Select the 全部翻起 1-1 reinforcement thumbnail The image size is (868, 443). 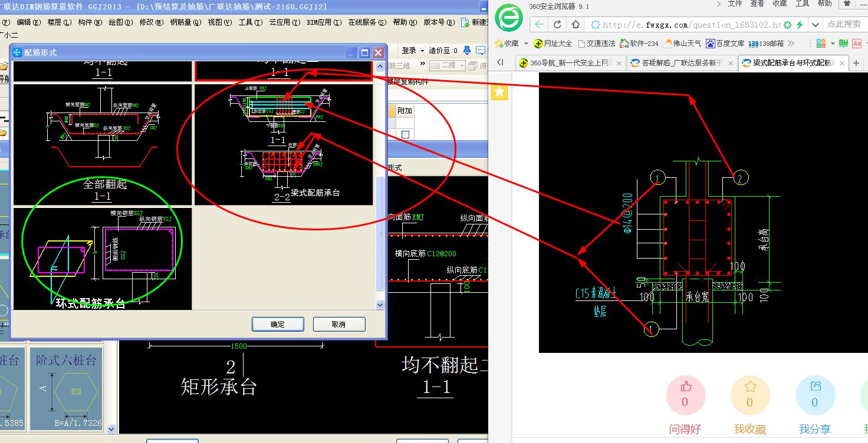click(x=103, y=144)
